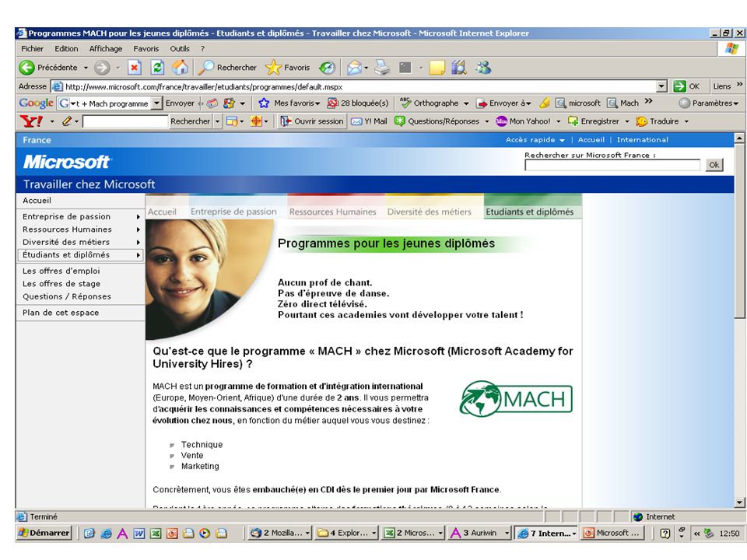Open the Fichier menu
This screenshot has width=747, height=560.
(x=33, y=48)
